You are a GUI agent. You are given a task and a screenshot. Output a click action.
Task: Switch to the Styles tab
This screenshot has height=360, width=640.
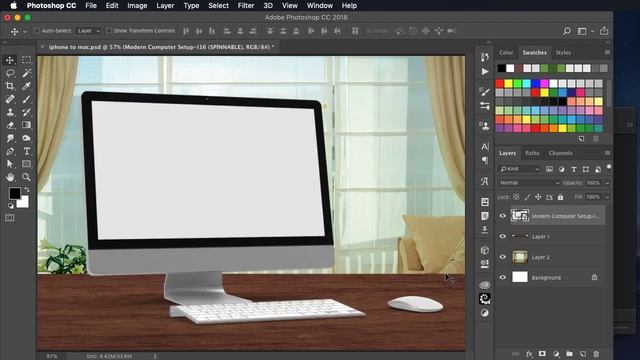click(x=563, y=53)
